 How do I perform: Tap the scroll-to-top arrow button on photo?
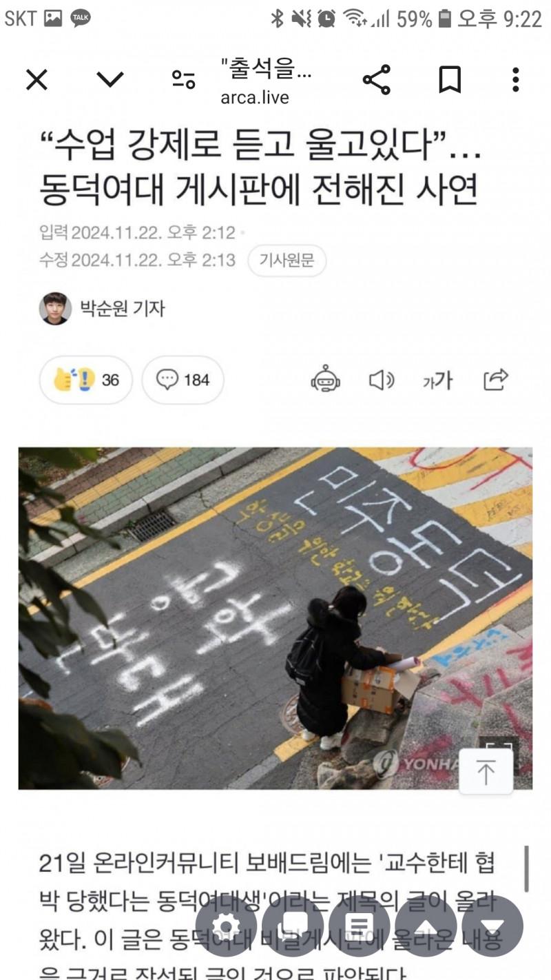(x=486, y=772)
